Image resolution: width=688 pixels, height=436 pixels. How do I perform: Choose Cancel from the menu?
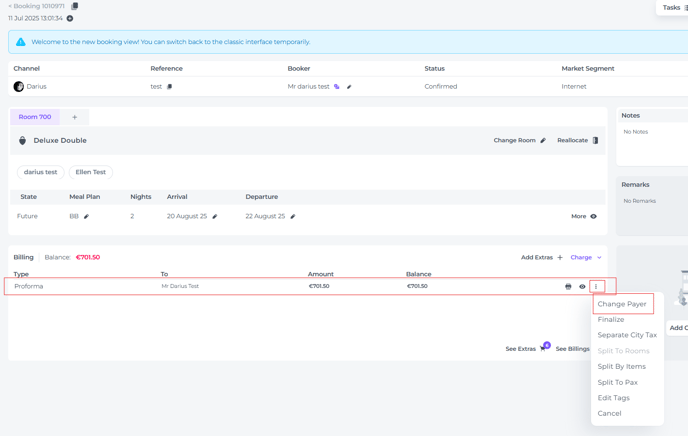(609, 414)
